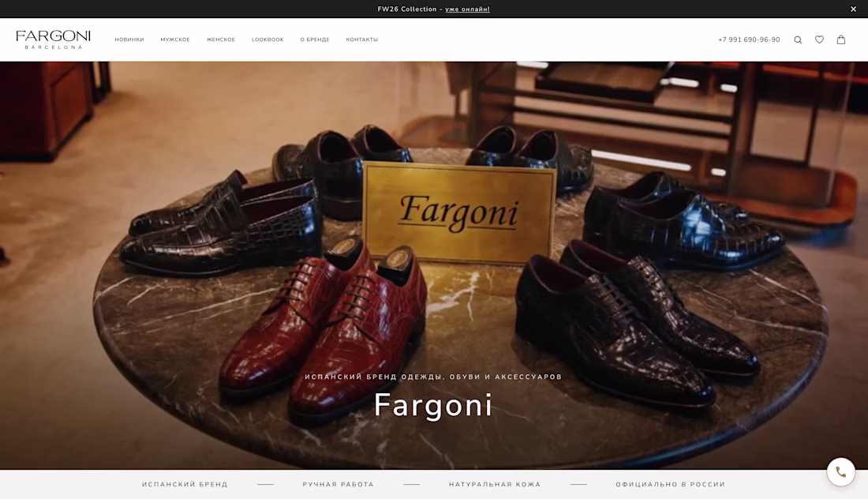Go home via Fargoni Barcelona logo
868x499 pixels.
click(53, 39)
